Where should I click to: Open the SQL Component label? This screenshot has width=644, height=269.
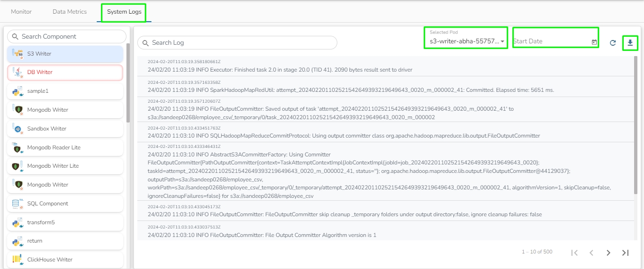[x=48, y=204]
